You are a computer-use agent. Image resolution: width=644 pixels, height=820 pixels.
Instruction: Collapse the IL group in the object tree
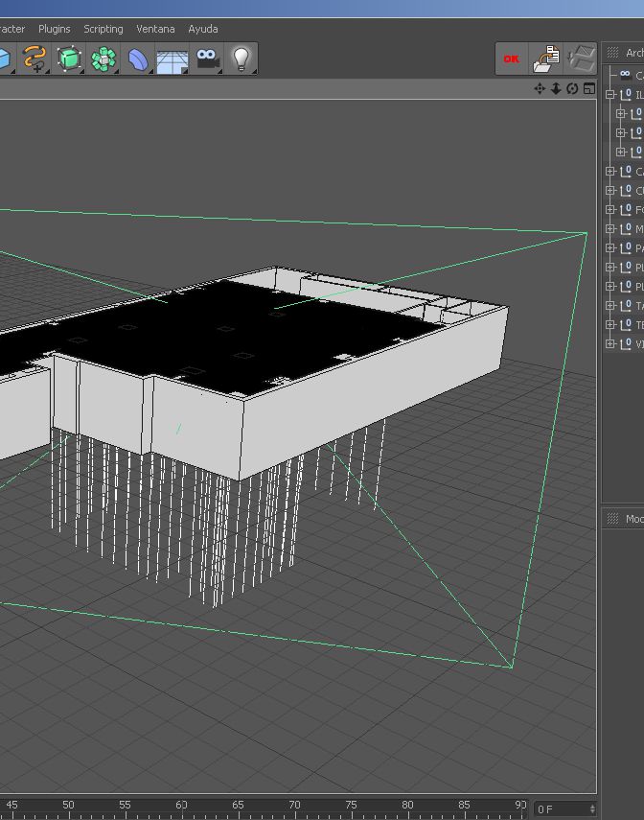pyautogui.click(x=609, y=95)
